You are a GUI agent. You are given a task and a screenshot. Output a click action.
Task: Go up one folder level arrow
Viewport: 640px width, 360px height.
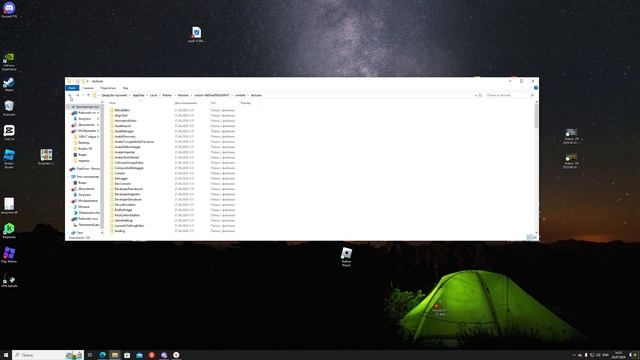(x=88, y=95)
